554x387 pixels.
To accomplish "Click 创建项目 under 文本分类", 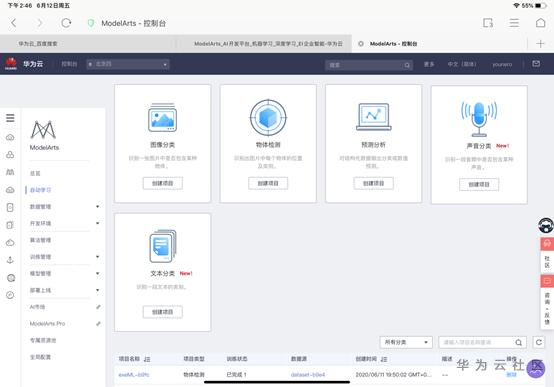I will point(163,312).
